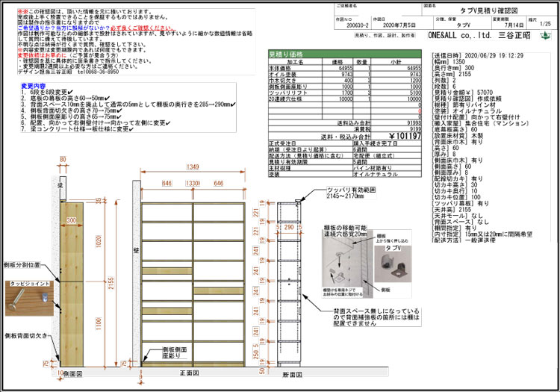
Task: Click the 正面図 view label
Action: click(x=189, y=373)
